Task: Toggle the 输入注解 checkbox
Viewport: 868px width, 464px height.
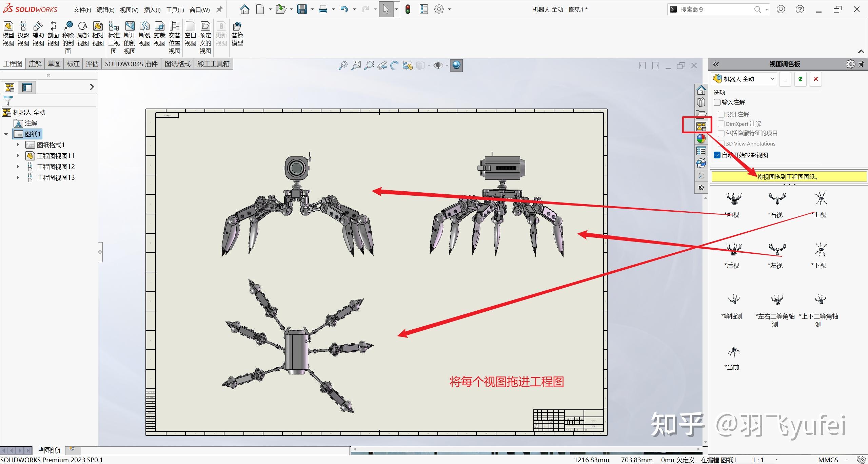Action: coord(717,102)
